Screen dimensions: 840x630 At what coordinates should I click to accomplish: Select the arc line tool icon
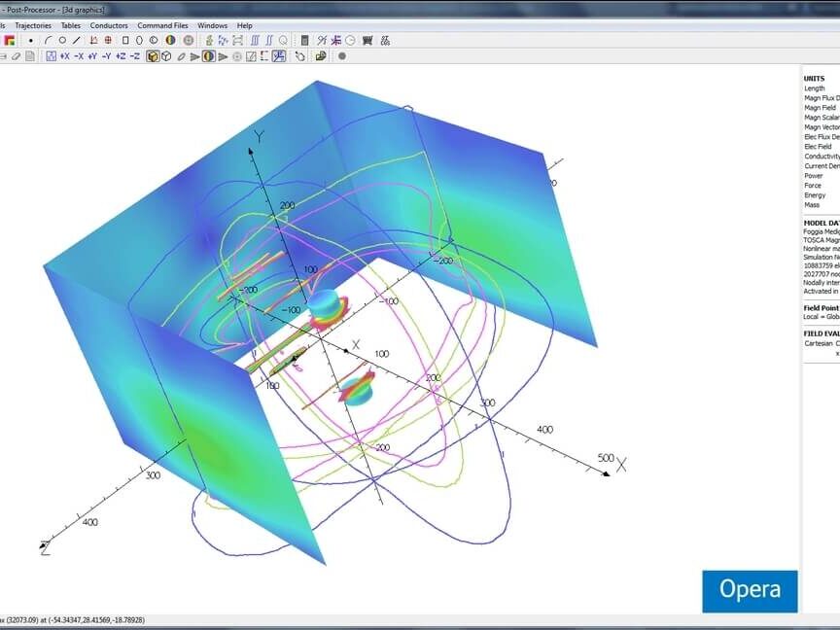(x=48, y=41)
